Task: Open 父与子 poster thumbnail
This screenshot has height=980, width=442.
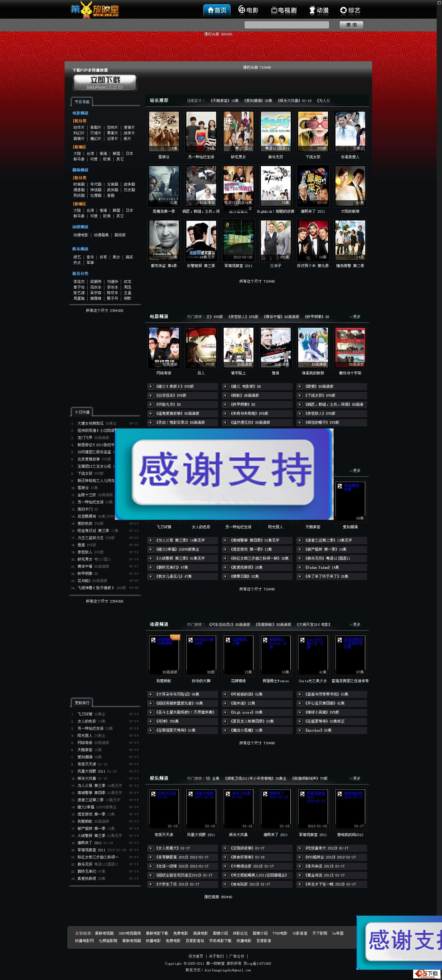Action: pyautogui.click(x=276, y=240)
